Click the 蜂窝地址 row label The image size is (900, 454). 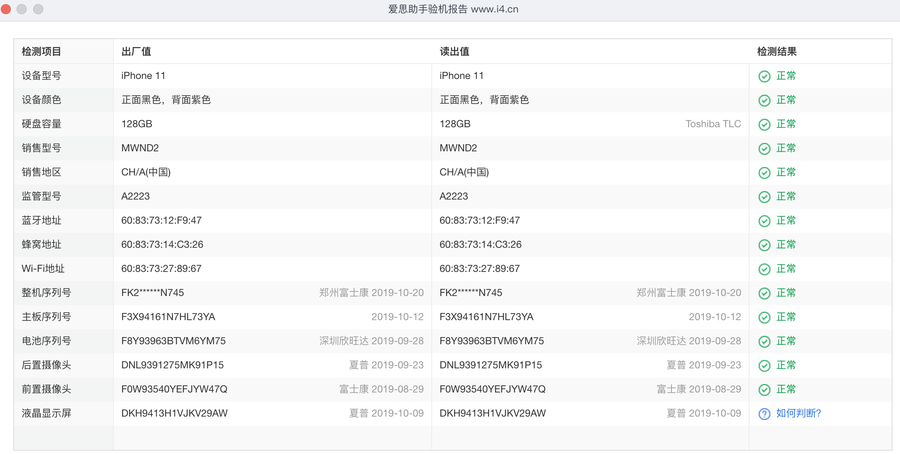point(41,245)
